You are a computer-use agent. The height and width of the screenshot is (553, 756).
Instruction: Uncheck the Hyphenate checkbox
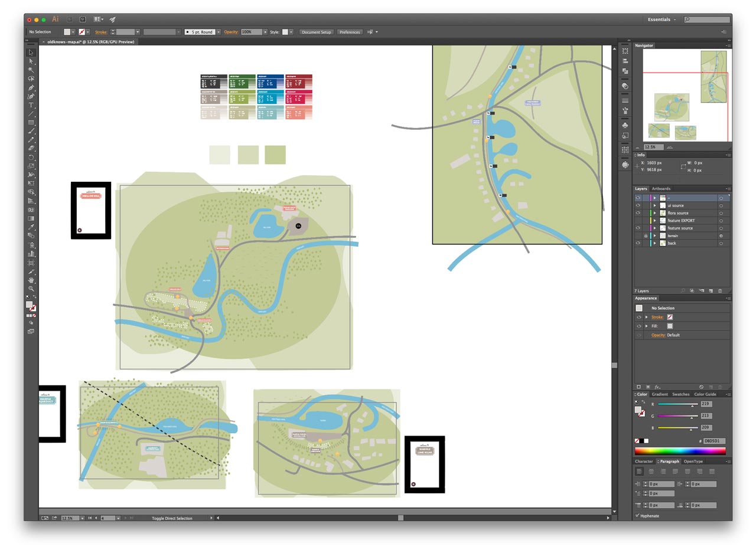[x=637, y=516]
